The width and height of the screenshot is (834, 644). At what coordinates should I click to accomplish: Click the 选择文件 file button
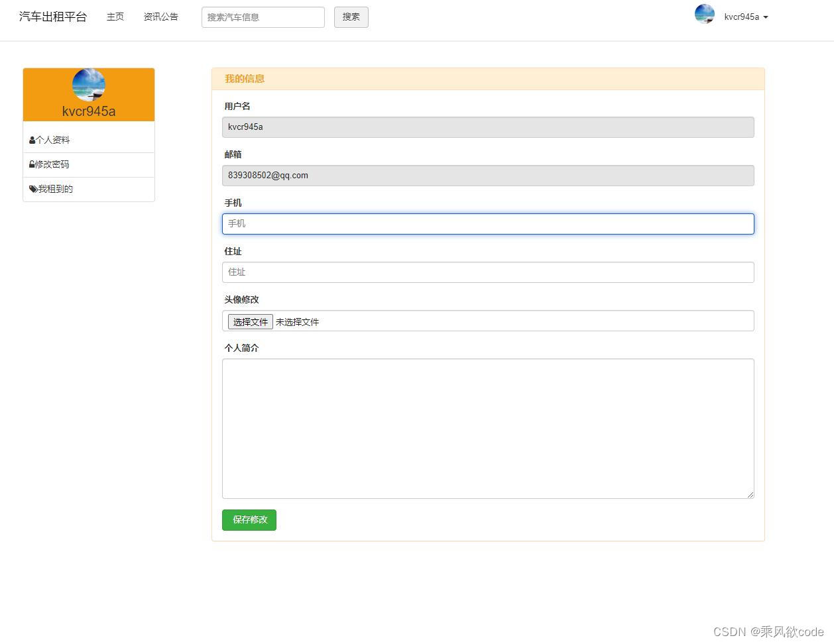coord(251,322)
